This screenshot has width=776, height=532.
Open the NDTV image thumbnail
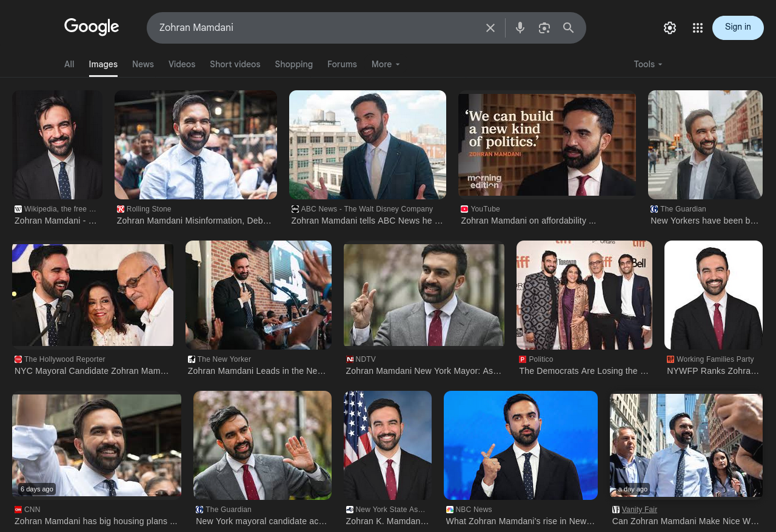[424, 295]
